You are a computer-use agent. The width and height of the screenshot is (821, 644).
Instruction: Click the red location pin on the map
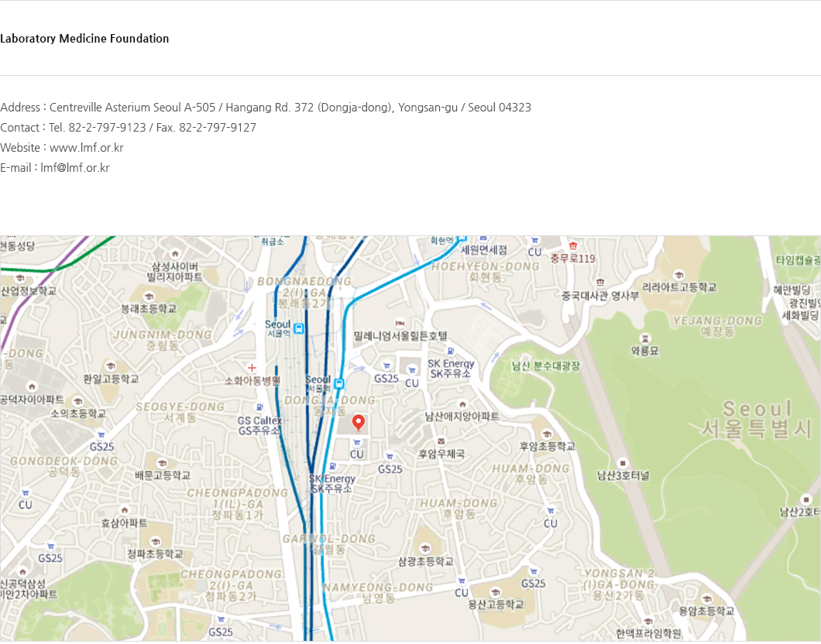pos(358,423)
